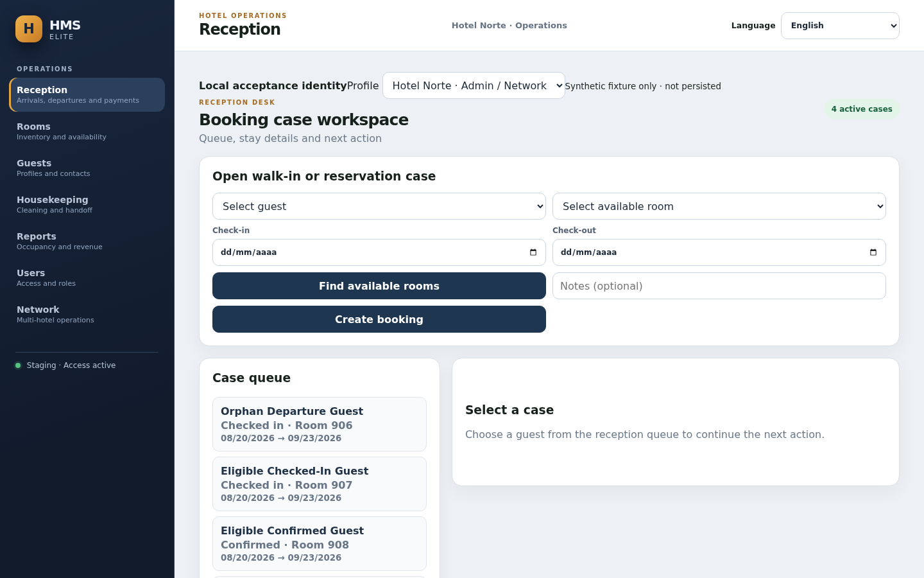Click the Booking case workspace heading

tap(304, 120)
